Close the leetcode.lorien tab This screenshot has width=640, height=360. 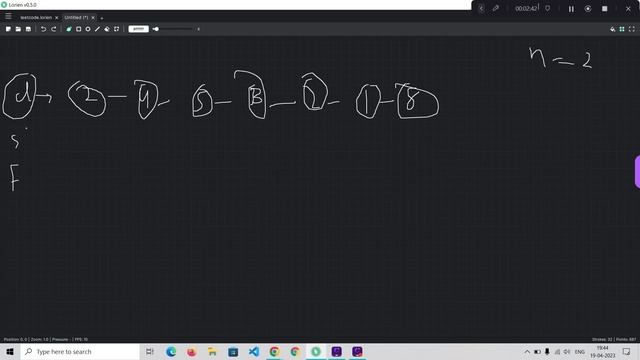[56, 18]
